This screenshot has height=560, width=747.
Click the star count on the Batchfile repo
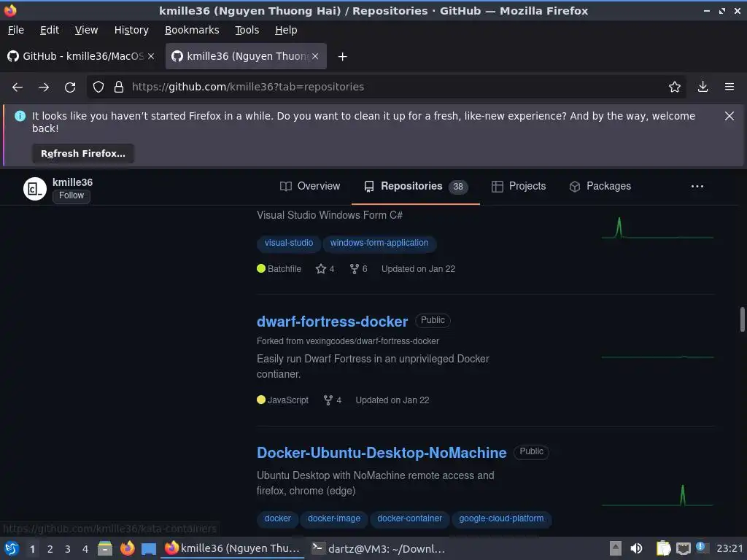click(325, 269)
